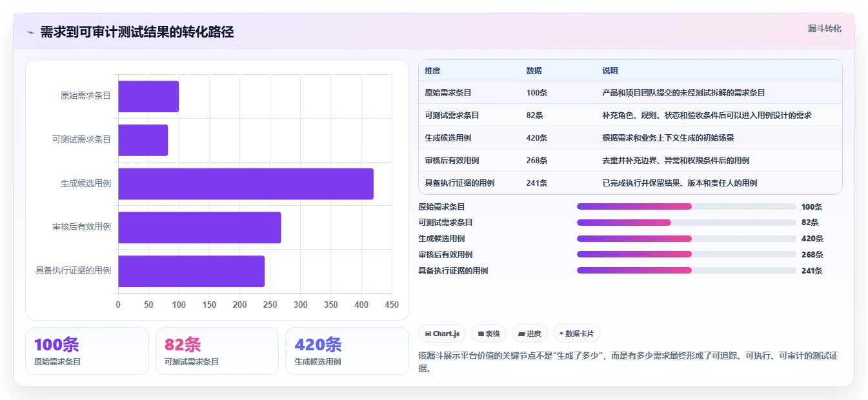Click the 可测试需求条目 progress bar
Image resolution: width=868 pixels, height=400 pixels.
coord(687,223)
